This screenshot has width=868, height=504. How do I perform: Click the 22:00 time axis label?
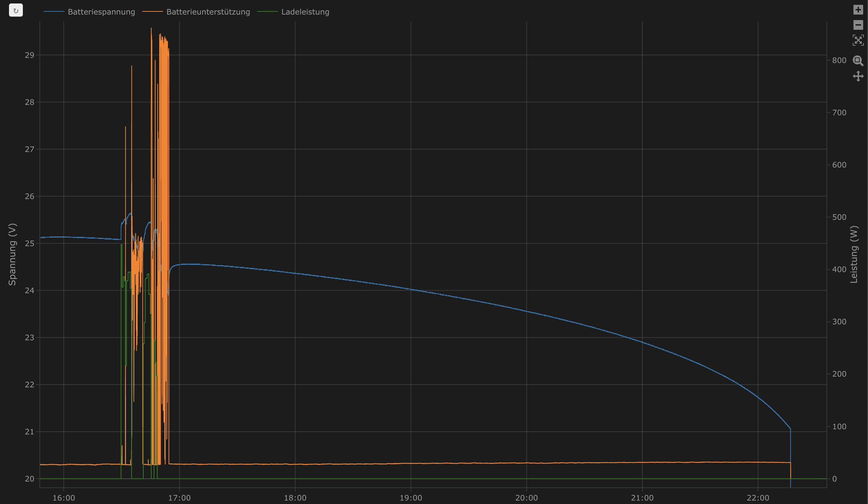(758, 498)
